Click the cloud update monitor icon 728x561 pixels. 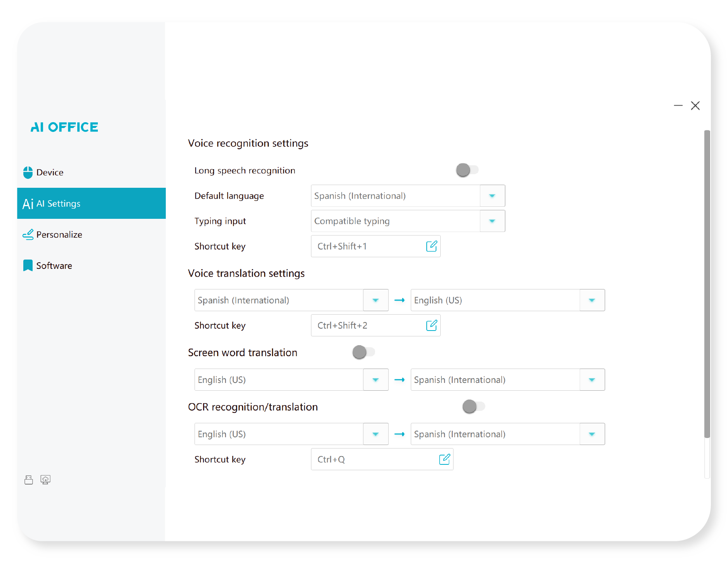click(45, 480)
